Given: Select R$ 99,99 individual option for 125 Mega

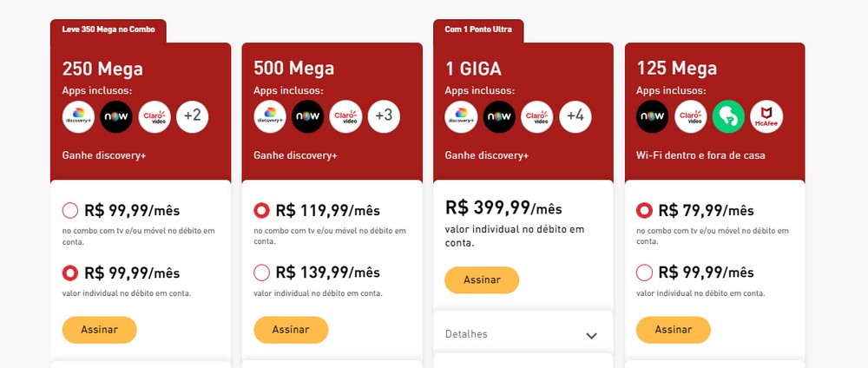Looking at the screenshot, I should pyautogui.click(x=644, y=273).
